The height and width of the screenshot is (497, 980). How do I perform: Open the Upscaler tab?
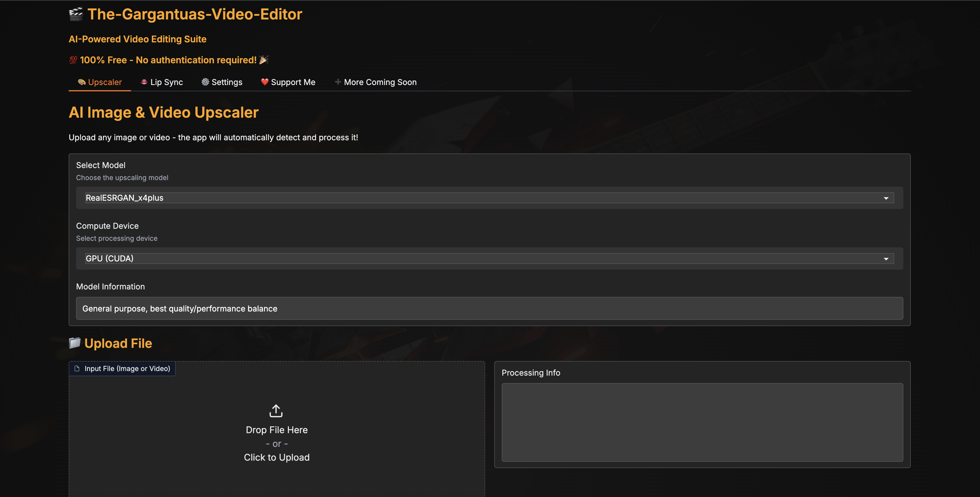[x=100, y=82]
